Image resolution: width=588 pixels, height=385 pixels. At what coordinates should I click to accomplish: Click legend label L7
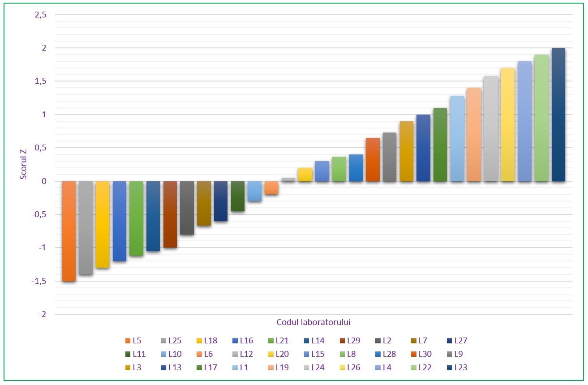[423, 341]
